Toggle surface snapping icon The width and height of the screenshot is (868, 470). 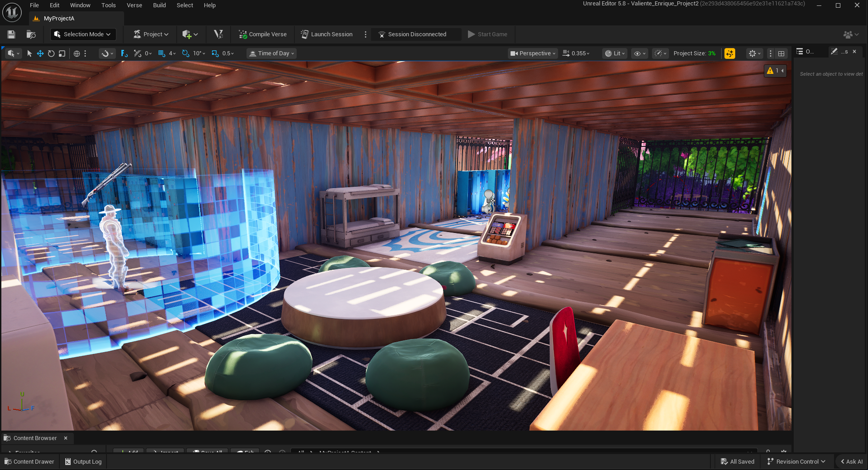[124, 53]
